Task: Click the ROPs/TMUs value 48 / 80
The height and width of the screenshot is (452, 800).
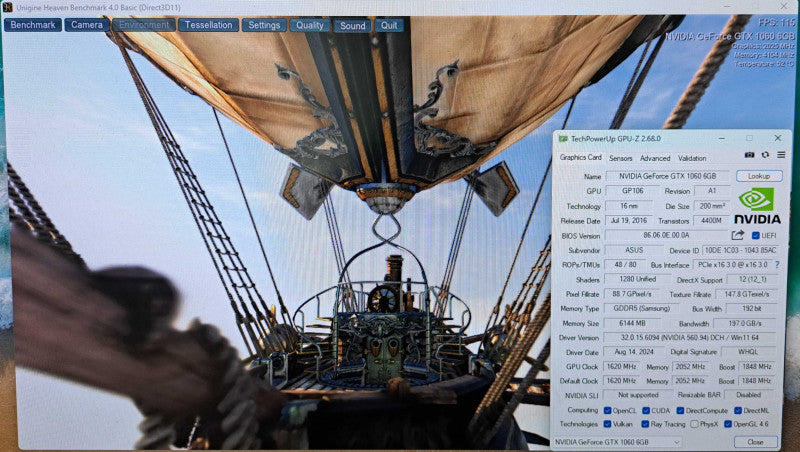Action: pyautogui.click(x=625, y=264)
